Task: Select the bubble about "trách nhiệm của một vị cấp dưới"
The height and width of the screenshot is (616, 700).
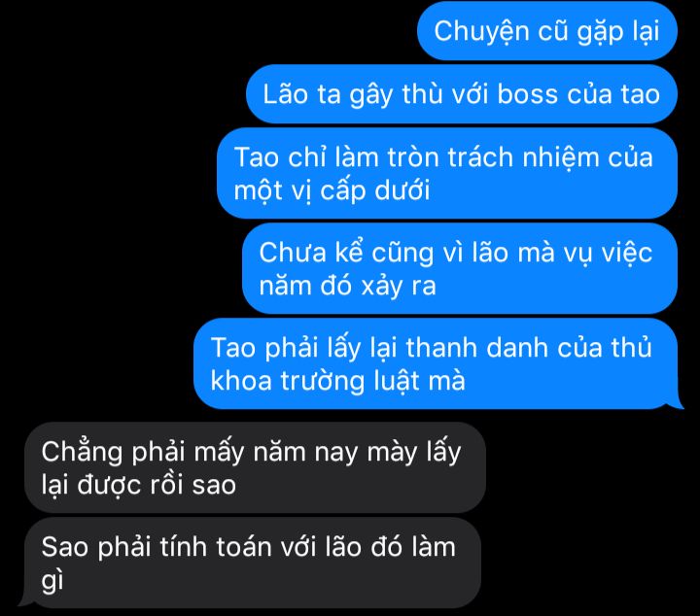Action: (447, 174)
